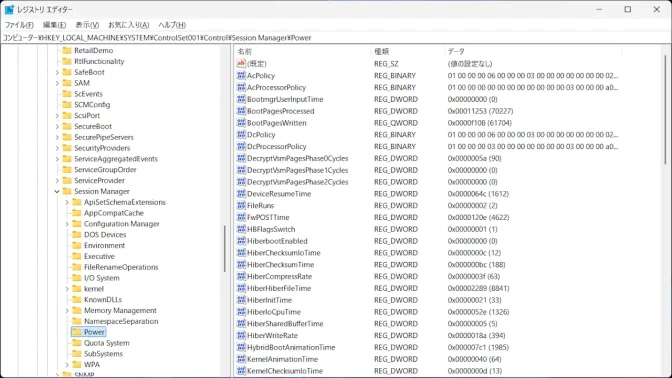The width and height of the screenshot is (672, 378).
Task: Select the RtlFunctionality tree item
Action: point(99,61)
